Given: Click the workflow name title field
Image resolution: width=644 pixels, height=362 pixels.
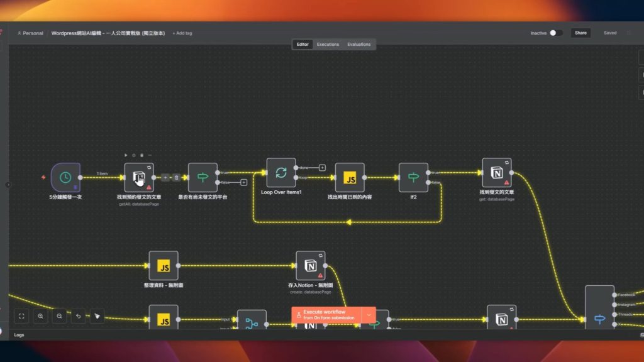Looking at the screenshot, I should click(x=108, y=33).
